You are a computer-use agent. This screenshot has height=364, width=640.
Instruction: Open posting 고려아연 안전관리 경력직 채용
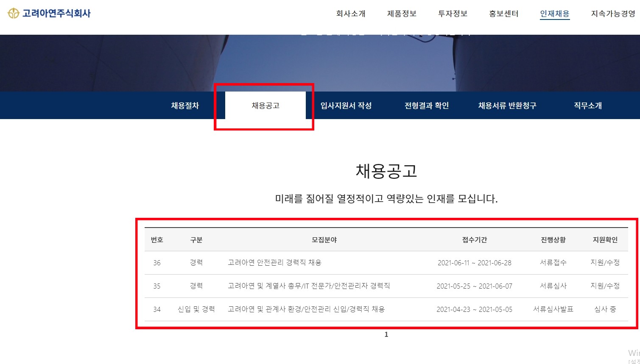274,262
